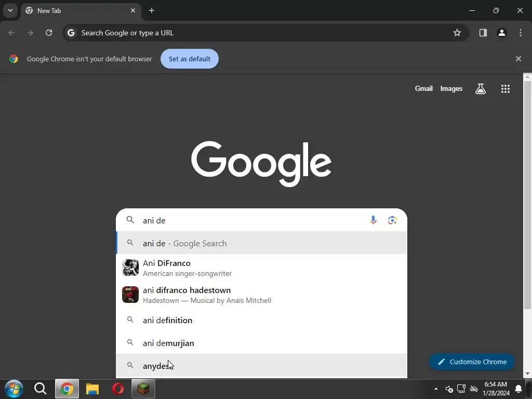This screenshot has width=532, height=399.
Task: Open the Images link
Action: click(451, 88)
